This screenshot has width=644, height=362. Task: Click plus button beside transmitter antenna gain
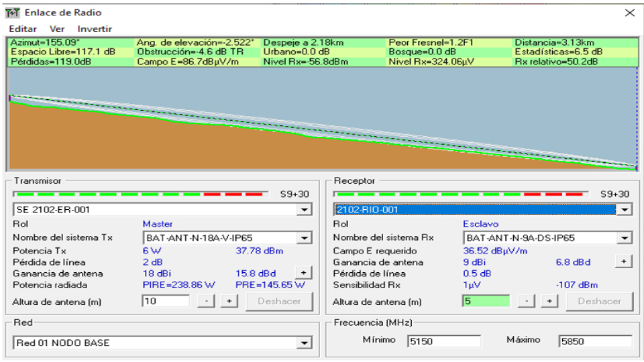[x=303, y=273]
